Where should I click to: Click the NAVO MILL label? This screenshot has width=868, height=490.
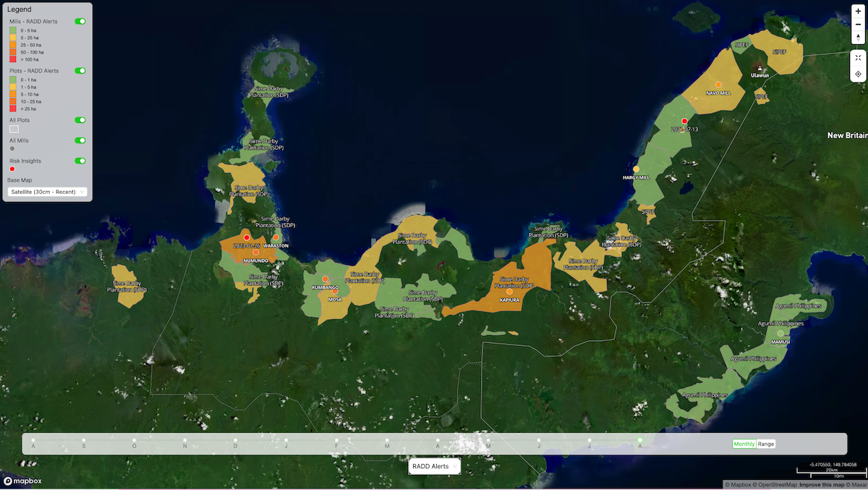(718, 93)
